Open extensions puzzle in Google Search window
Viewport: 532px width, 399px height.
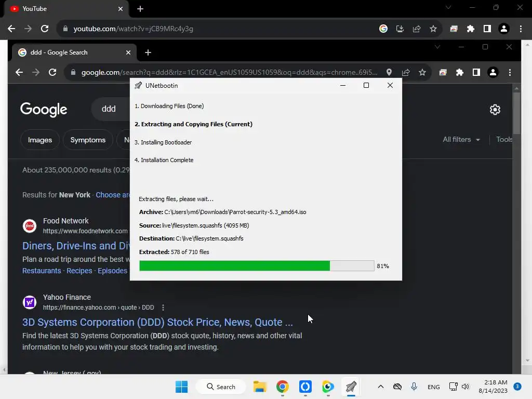459,72
